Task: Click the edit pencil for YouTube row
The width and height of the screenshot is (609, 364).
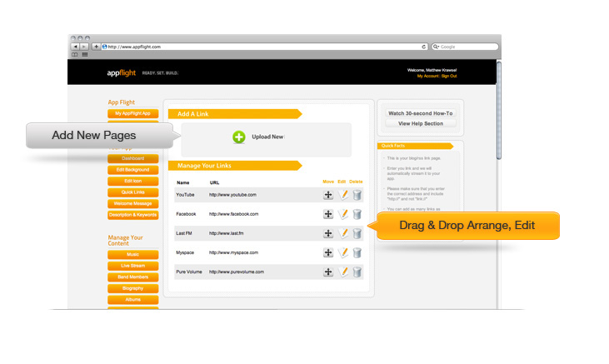Action: (x=343, y=195)
